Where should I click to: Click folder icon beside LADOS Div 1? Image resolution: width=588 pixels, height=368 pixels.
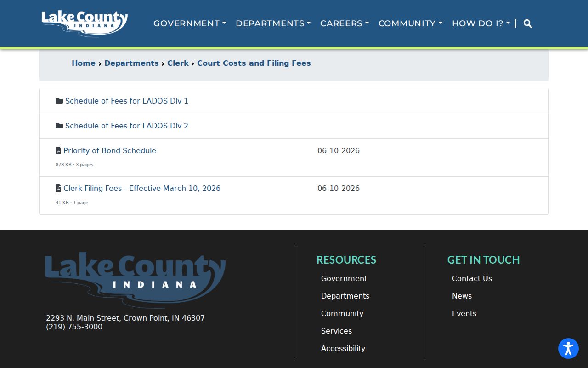(59, 101)
